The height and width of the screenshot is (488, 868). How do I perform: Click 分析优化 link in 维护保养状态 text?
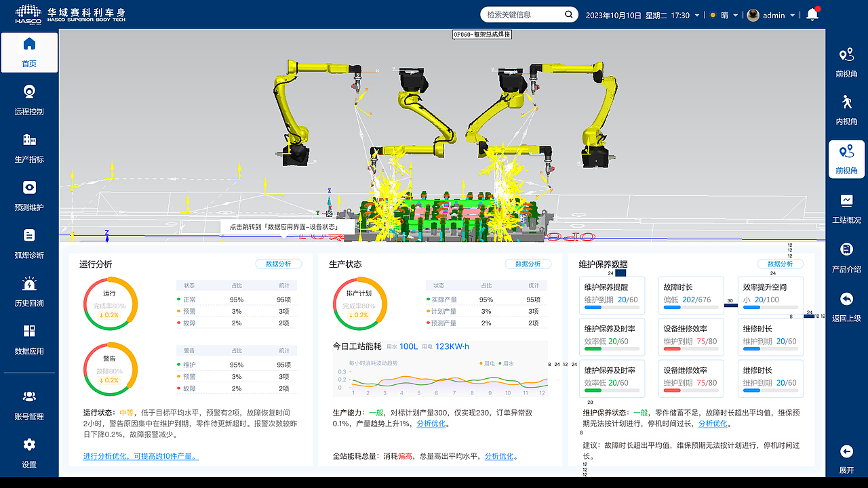[713, 424]
